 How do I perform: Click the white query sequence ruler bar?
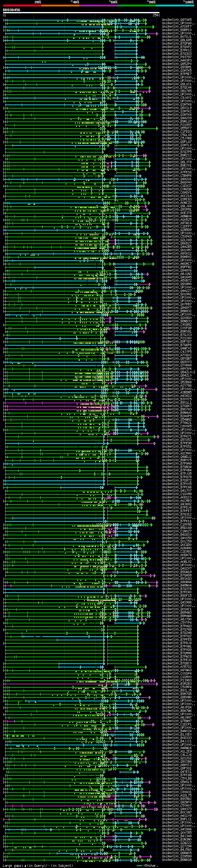click(x=81, y=13)
